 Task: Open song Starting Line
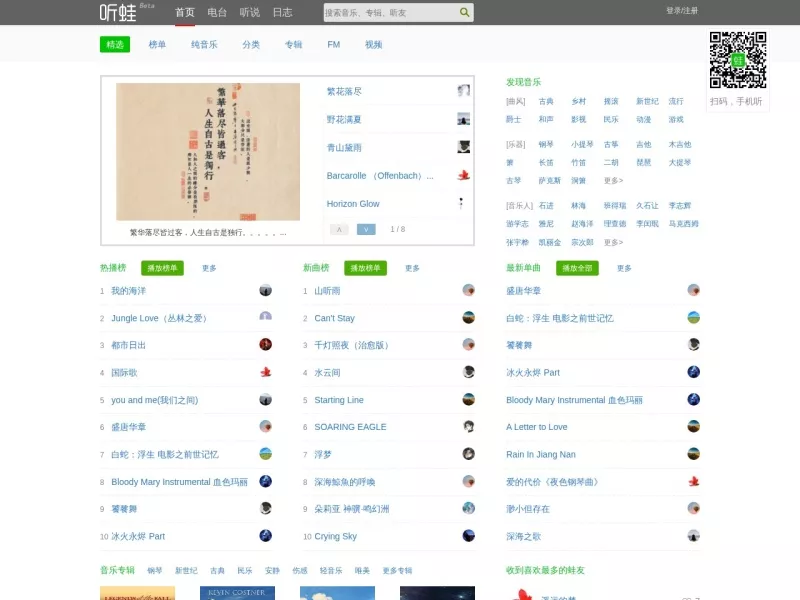[339, 399]
